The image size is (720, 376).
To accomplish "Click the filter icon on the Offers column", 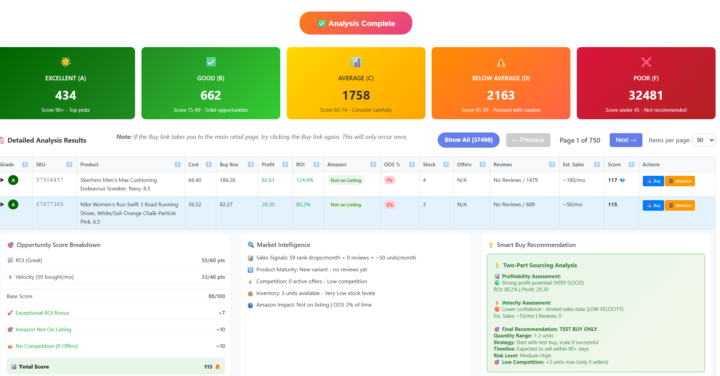I will [x=483, y=164].
